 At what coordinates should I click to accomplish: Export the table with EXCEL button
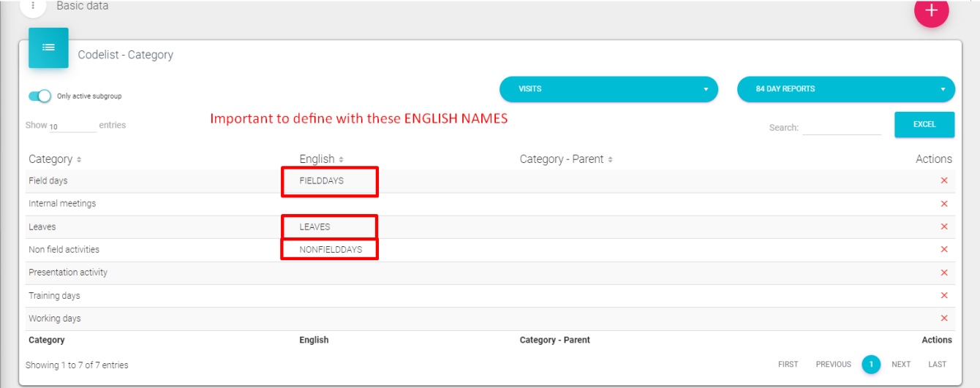(x=924, y=124)
